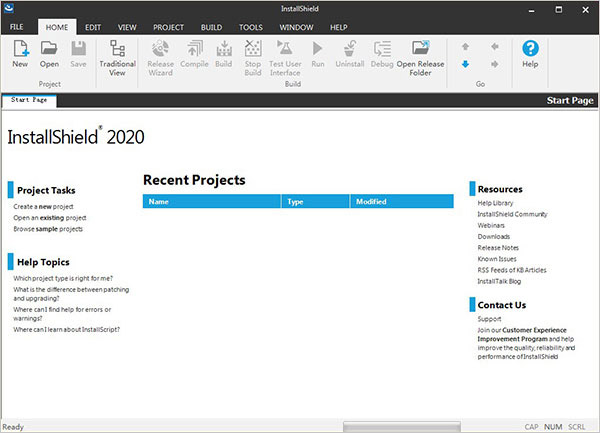Open a project with the Open icon
Screen dimensions: 600x433
[x=49, y=51]
